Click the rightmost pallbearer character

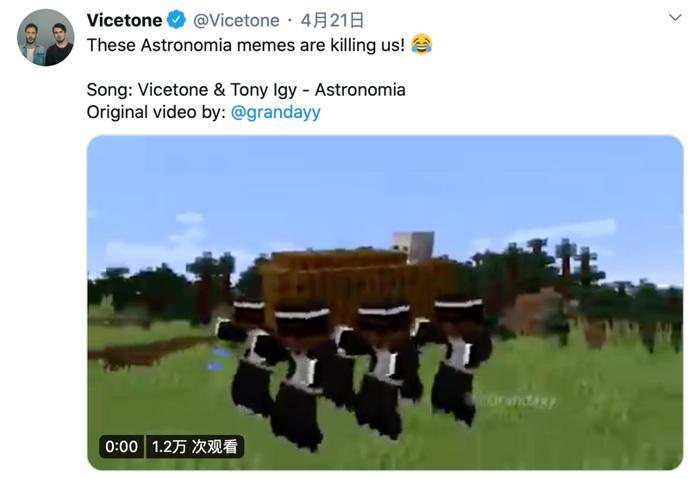[459, 359]
